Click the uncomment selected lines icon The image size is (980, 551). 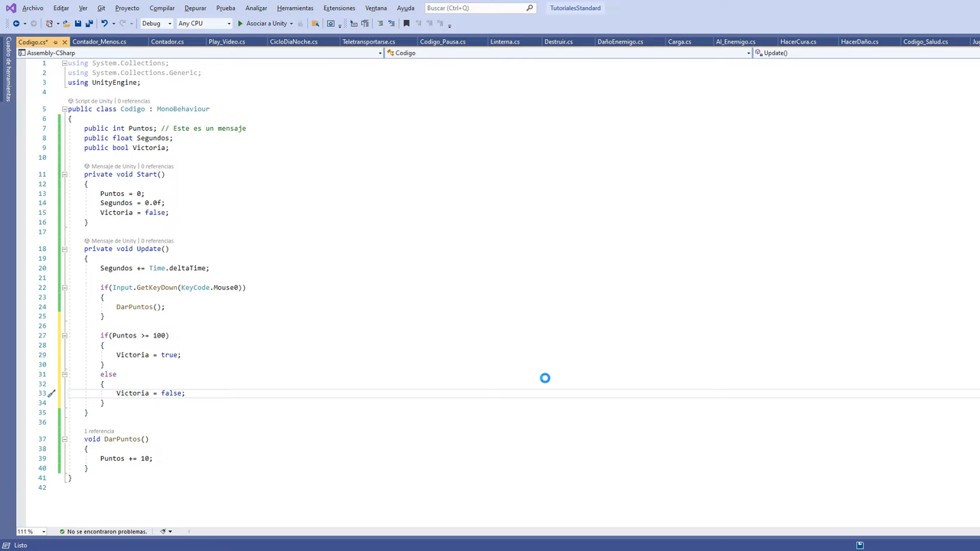tap(391, 23)
